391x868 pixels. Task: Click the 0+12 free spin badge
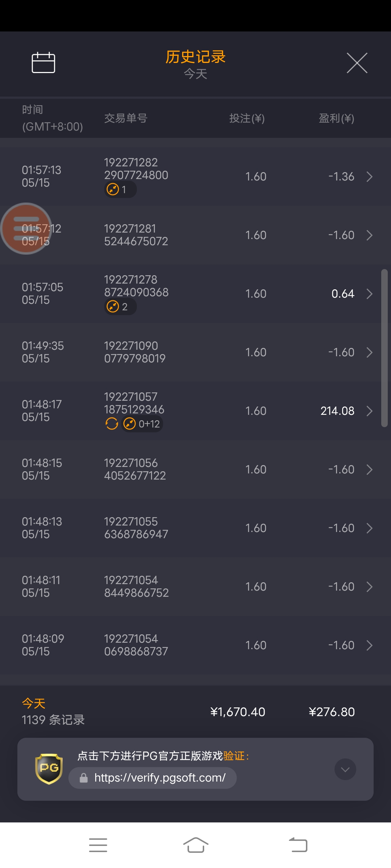(143, 424)
